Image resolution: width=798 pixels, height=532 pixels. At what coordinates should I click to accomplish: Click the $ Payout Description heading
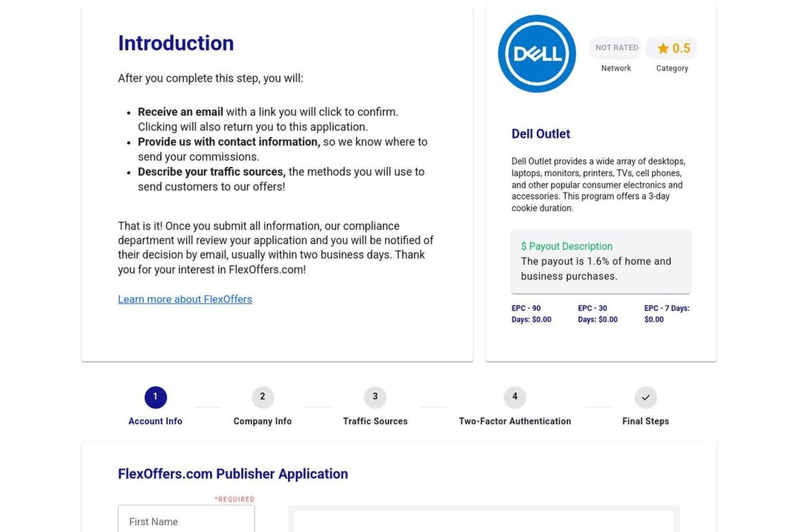pos(567,247)
